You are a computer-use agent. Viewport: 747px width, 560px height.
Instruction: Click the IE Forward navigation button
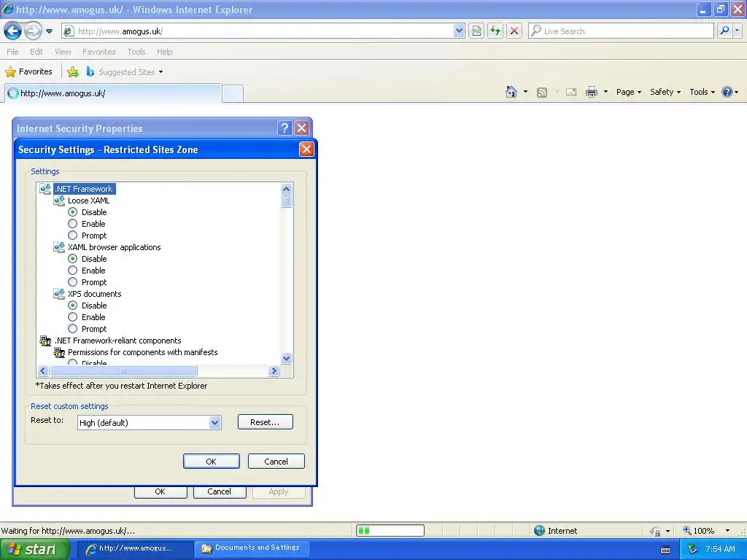point(33,31)
